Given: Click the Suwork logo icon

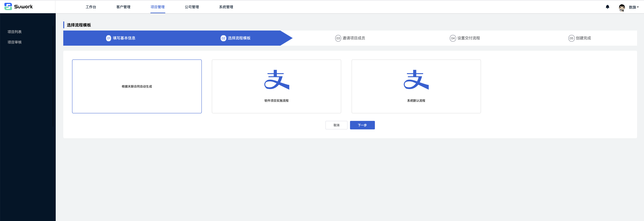Looking at the screenshot, I should tap(8, 6).
